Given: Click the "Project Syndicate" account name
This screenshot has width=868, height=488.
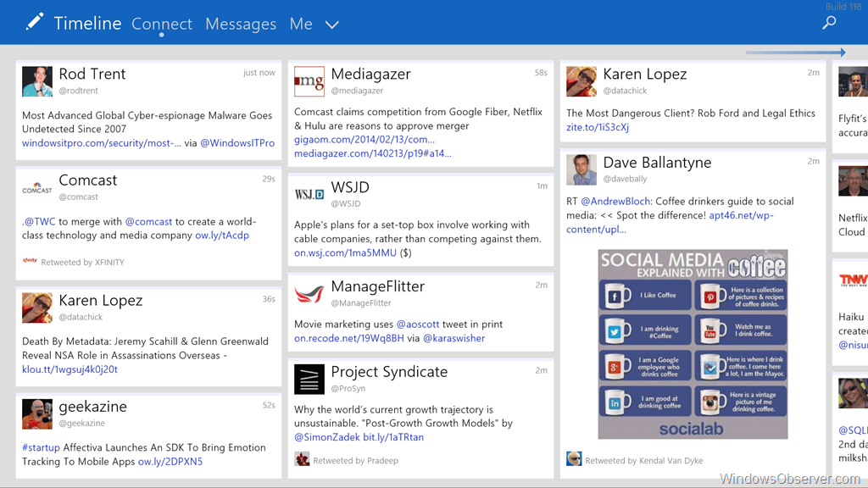Looking at the screenshot, I should [389, 372].
